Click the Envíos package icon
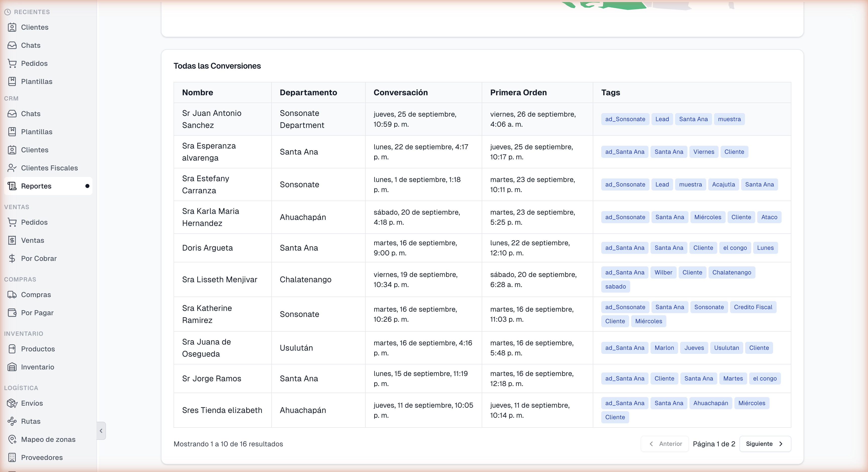The width and height of the screenshot is (868, 472). [x=12, y=403]
